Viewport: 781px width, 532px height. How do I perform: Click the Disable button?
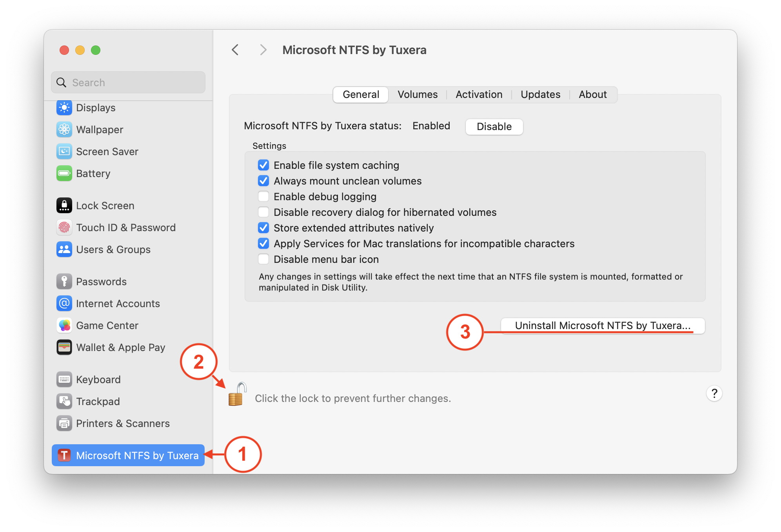[x=494, y=127]
